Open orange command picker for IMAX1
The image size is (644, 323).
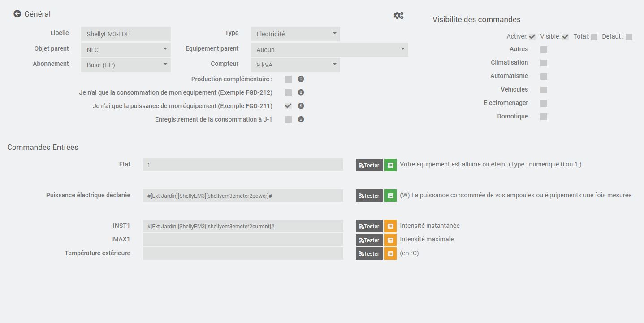click(390, 240)
